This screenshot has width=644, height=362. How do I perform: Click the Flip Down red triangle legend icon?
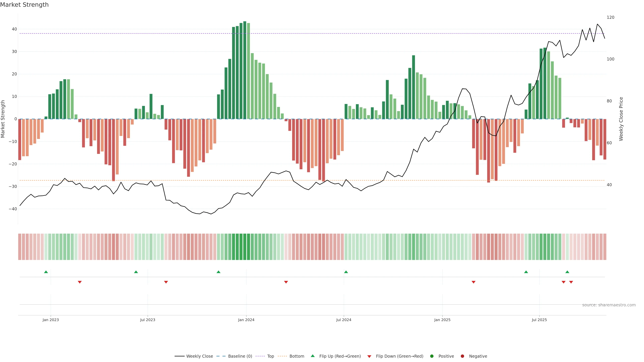[369, 356]
